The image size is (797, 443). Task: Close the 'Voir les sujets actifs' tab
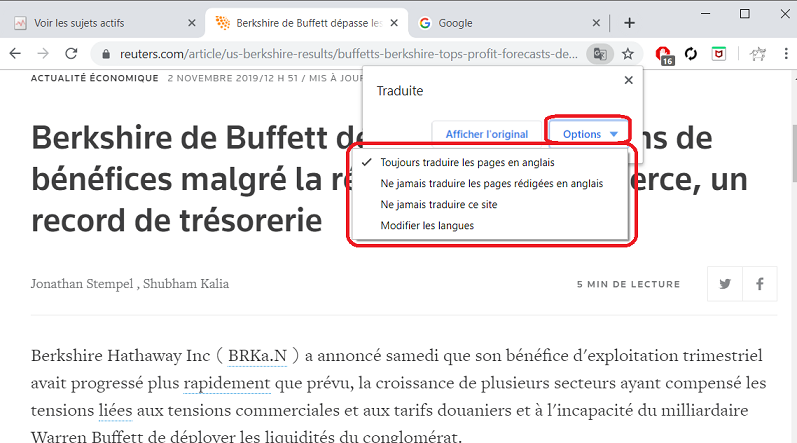coord(192,23)
